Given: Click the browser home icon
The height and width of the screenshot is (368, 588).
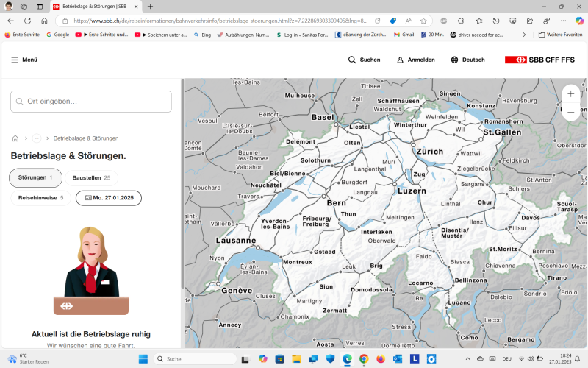Looking at the screenshot, I should click(x=44, y=21).
